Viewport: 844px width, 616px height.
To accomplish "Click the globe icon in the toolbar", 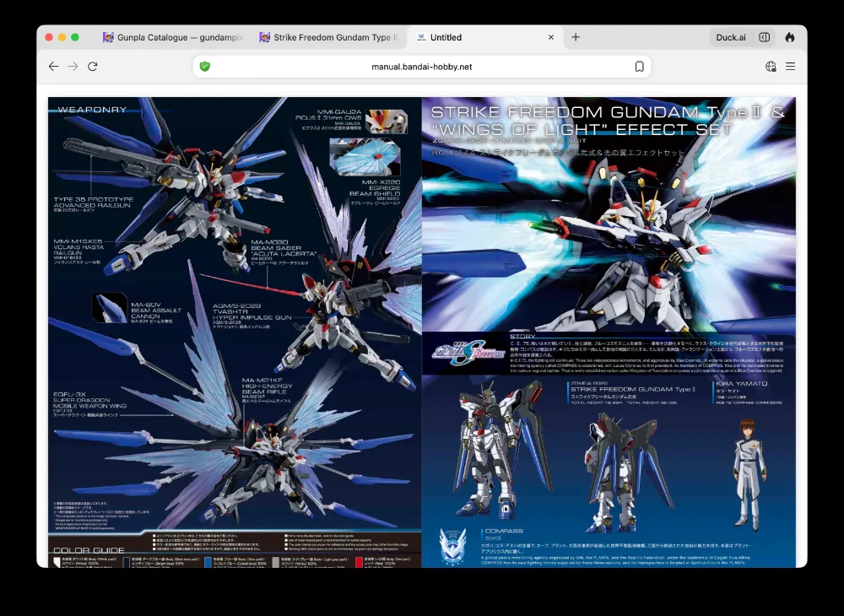I will point(770,67).
